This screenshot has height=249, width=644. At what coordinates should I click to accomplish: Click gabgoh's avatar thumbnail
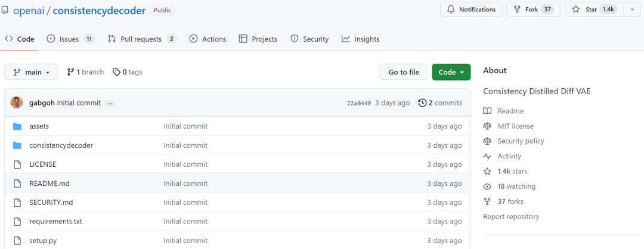point(17,102)
